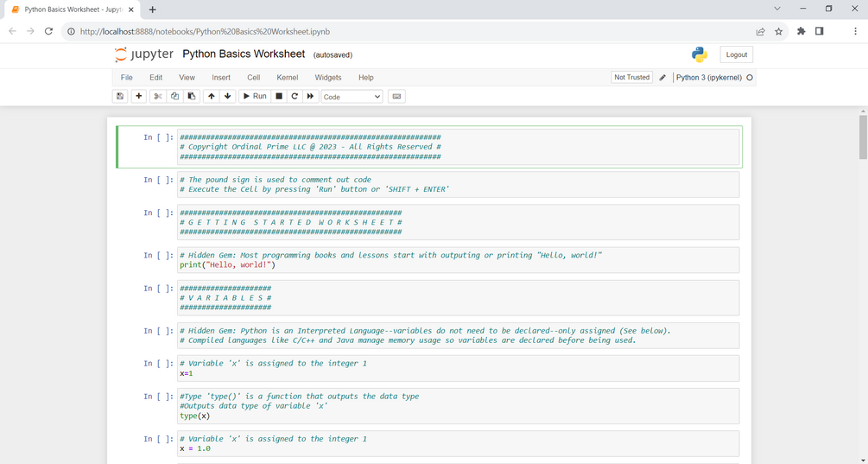Image resolution: width=868 pixels, height=464 pixels.
Task: Open the Widgets menu
Action: pyautogui.click(x=328, y=78)
